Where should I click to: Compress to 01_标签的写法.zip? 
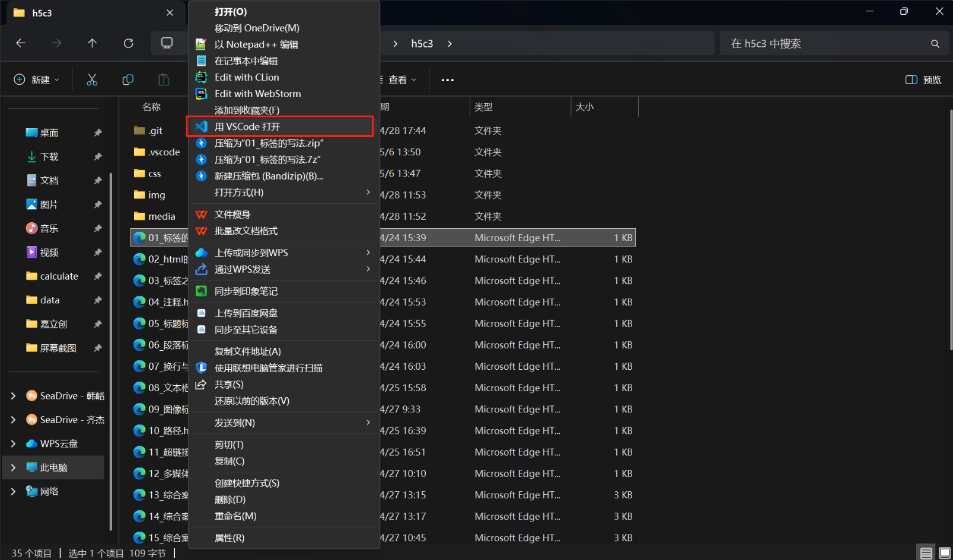283,143
